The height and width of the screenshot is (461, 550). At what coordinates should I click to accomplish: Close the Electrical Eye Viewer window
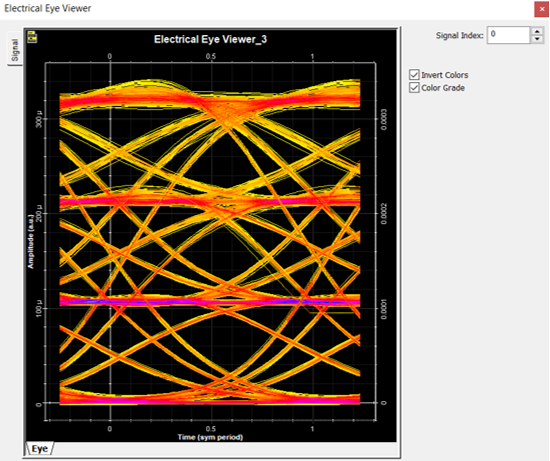(542, 9)
